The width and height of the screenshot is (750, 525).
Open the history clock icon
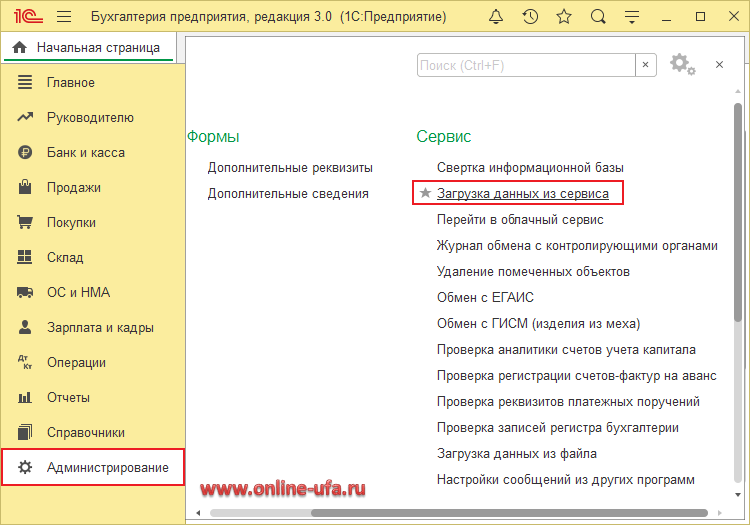(x=530, y=17)
